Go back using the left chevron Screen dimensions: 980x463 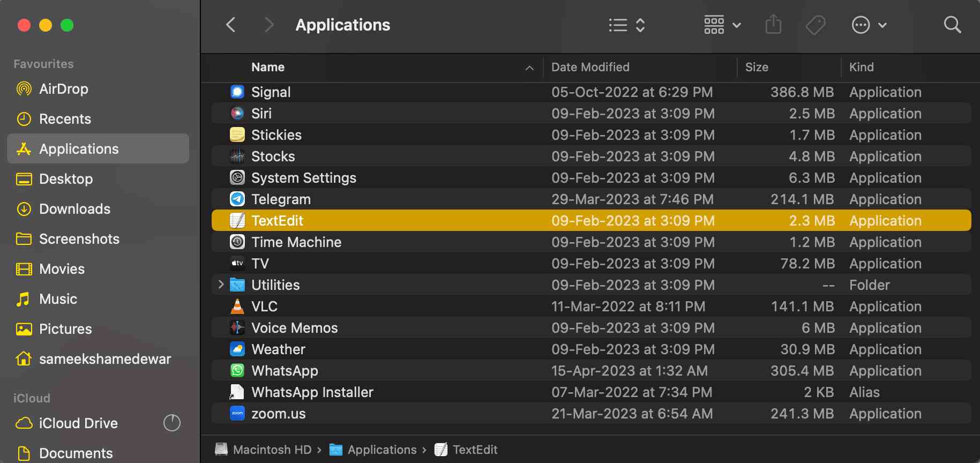(x=231, y=25)
